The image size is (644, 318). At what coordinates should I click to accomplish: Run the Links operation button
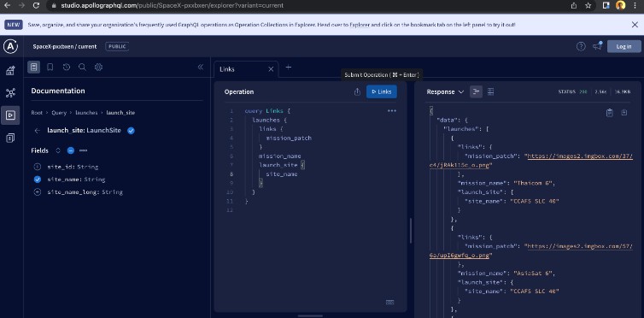pos(382,91)
